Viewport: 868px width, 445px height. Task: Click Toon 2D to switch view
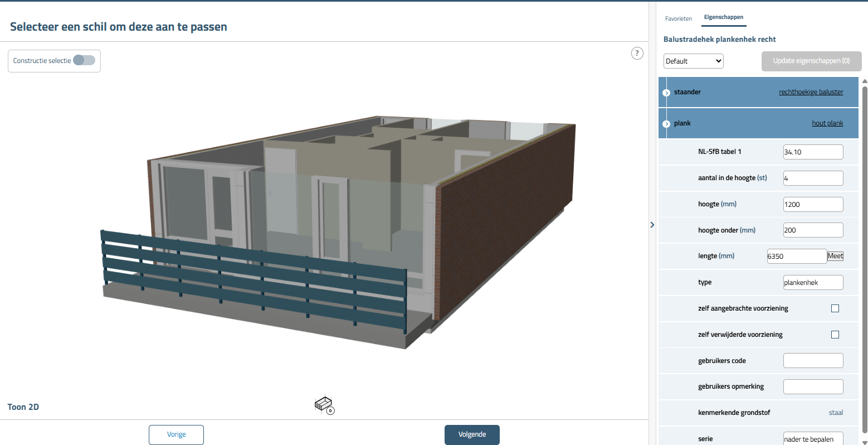point(23,407)
